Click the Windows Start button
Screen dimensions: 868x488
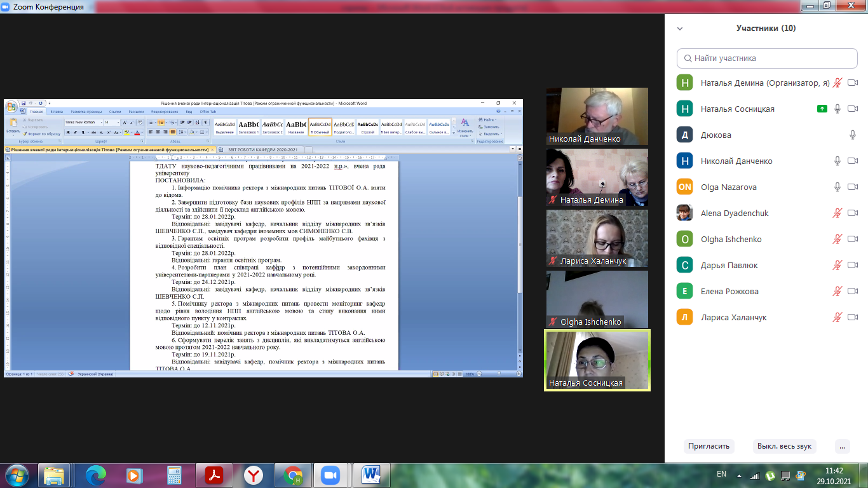[x=17, y=475]
